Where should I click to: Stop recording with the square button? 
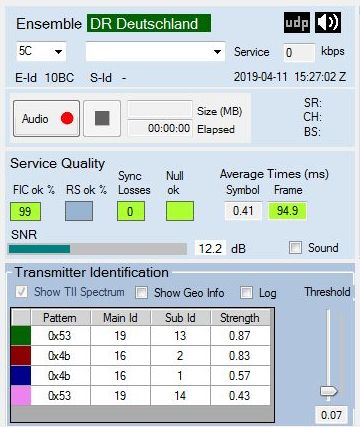pyautogui.click(x=102, y=118)
